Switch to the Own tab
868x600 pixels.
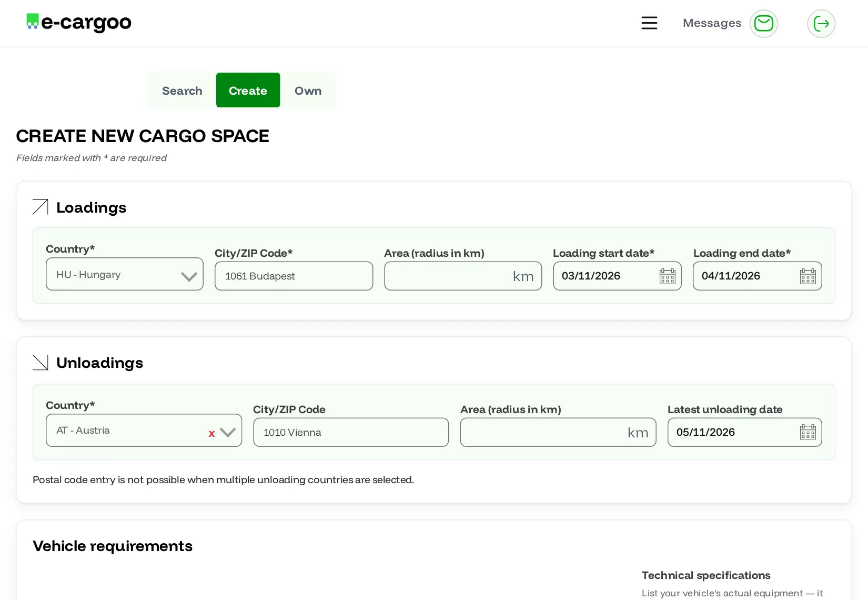pos(308,91)
